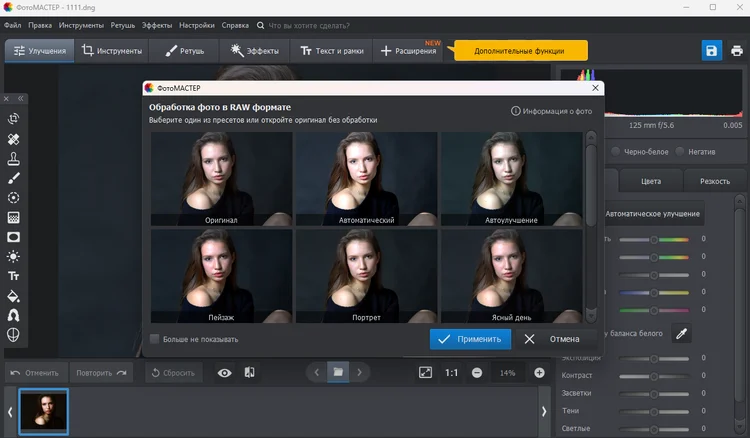The height and width of the screenshot is (438, 750).
Task: Click the blue save floppy disk icon
Action: click(711, 50)
